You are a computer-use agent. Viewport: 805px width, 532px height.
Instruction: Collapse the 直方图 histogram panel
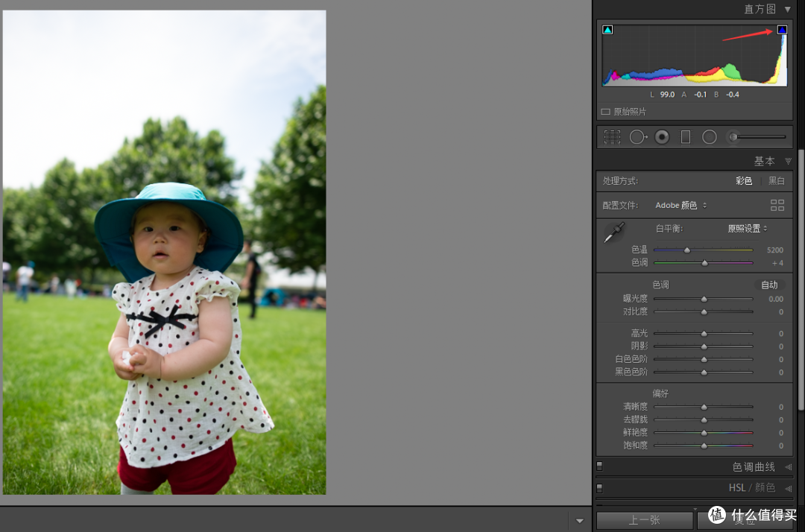click(x=788, y=9)
